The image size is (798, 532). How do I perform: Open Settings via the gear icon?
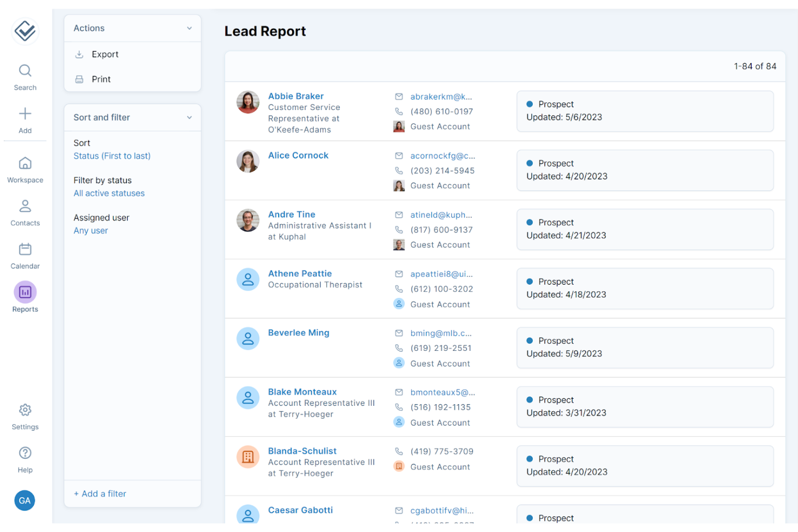click(25, 410)
